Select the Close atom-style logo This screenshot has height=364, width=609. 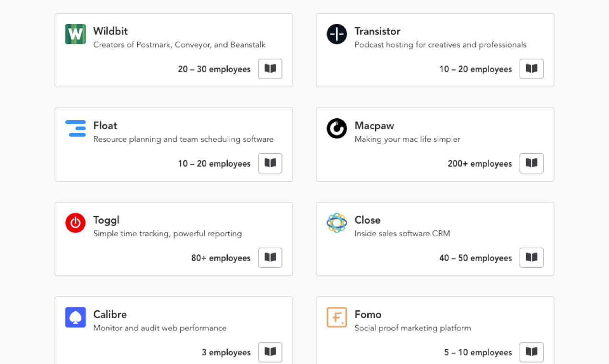pyautogui.click(x=337, y=223)
